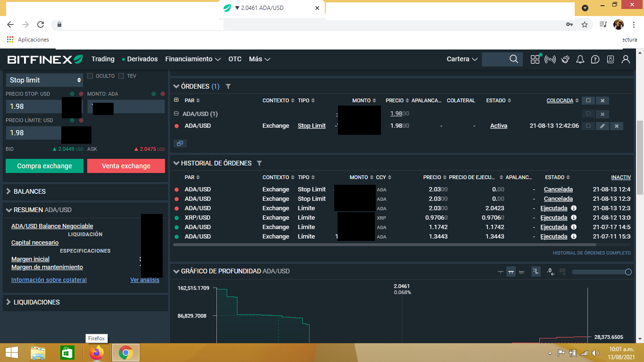Tick the checkbox on the active Stop Limit order row
644x362 pixels.
[x=588, y=126]
